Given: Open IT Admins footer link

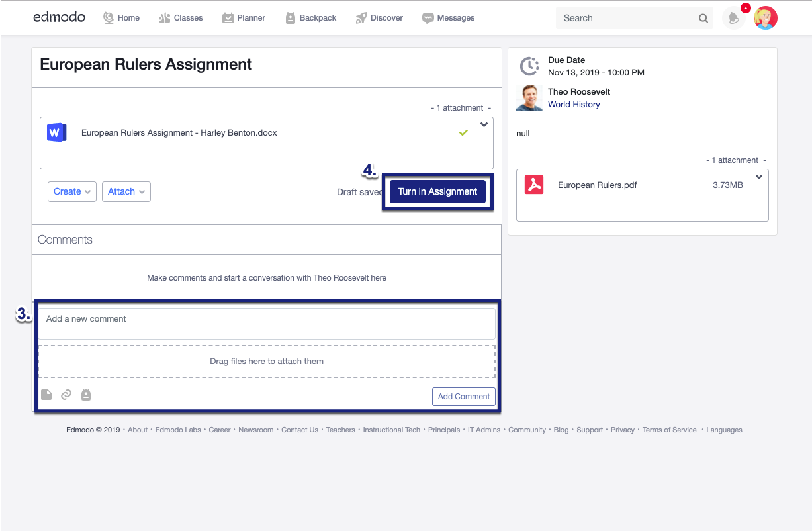Looking at the screenshot, I should pos(484,430).
